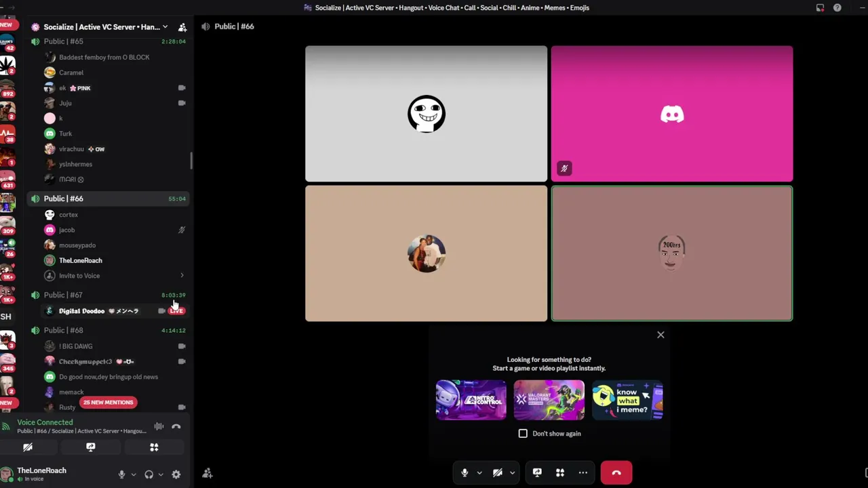The height and width of the screenshot is (488, 868).
Task: Launch the Nitro Control activity card
Action: coord(471,400)
